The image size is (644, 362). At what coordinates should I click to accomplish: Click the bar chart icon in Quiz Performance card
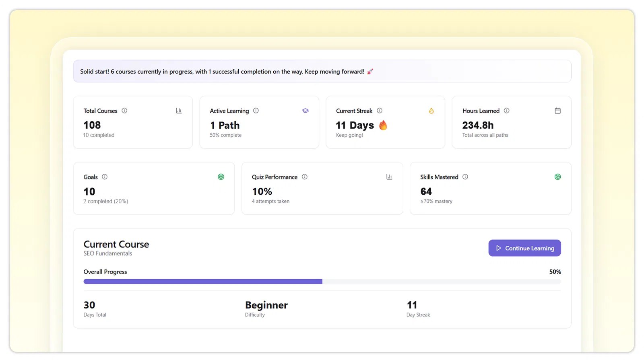coord(389,177)
